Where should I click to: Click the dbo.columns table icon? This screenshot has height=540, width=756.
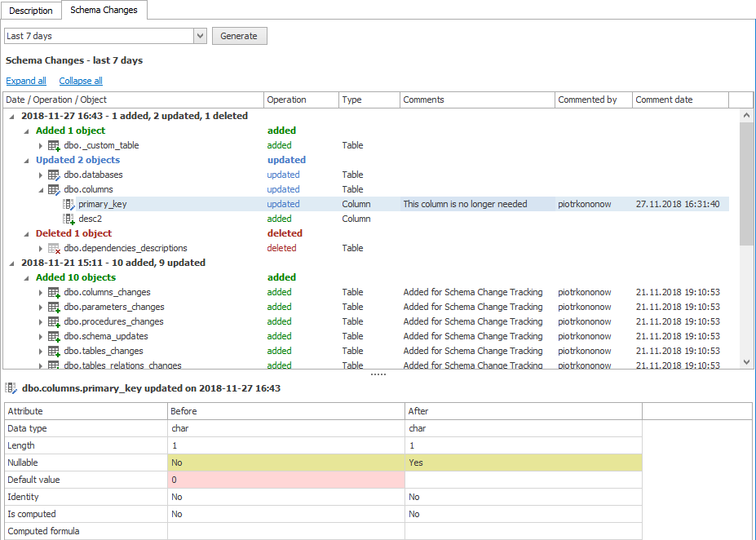coord(54,189)
